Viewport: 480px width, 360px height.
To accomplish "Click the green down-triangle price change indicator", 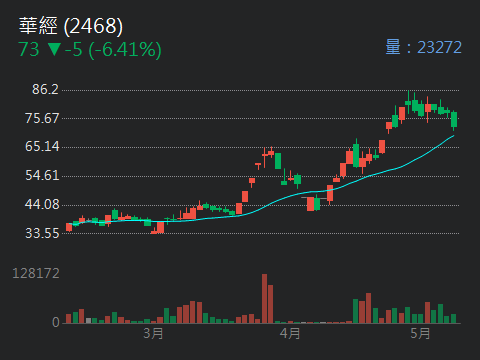I will click(54, 49).
